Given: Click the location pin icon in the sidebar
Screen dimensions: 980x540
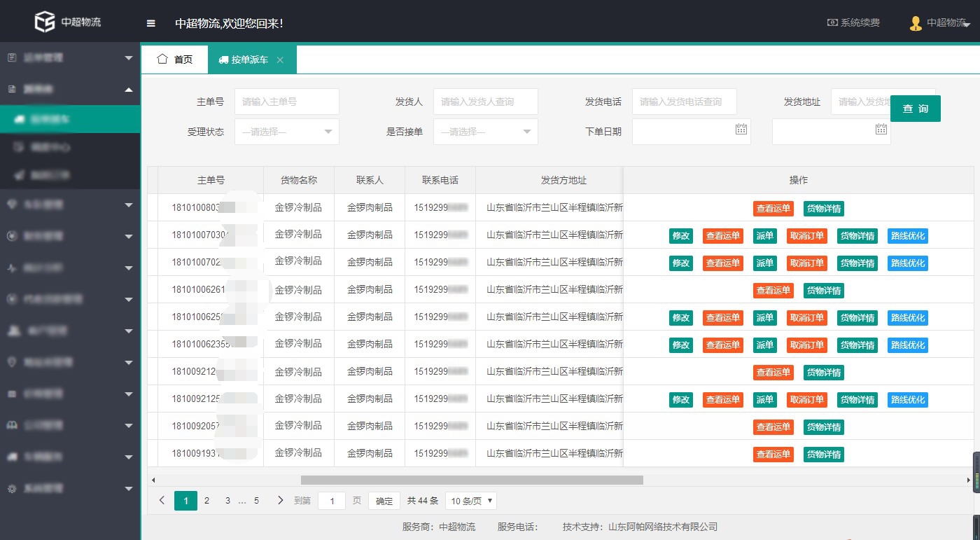Looking at the screenshot, I should (x=11, y=362).
